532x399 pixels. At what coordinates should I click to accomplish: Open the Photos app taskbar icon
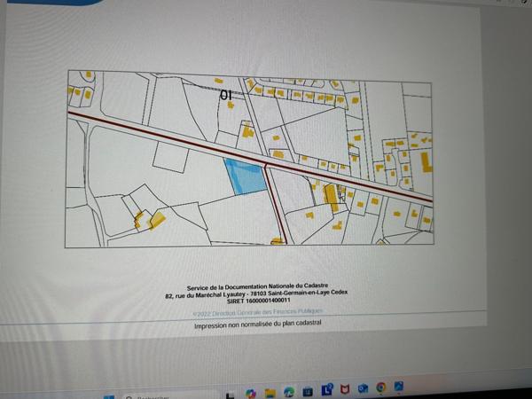pos(400,387)
